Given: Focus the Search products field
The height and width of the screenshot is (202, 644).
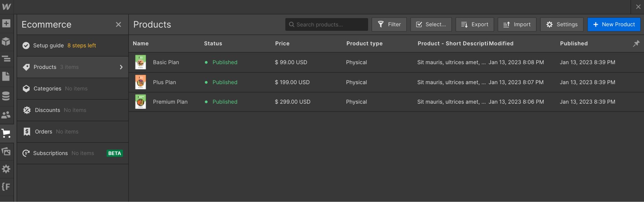Looking at the screenshot, I should pyautogui.click(x=326, y=24).
